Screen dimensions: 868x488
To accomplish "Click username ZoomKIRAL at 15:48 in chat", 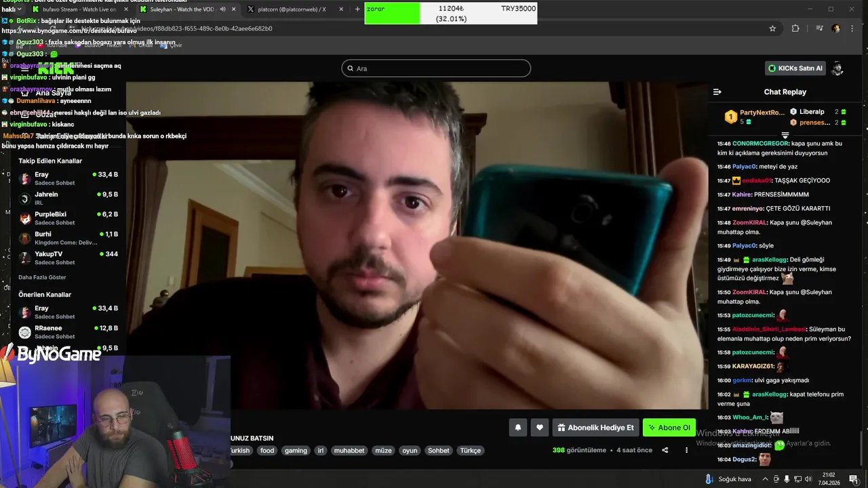I will click(x=748, y=222).
